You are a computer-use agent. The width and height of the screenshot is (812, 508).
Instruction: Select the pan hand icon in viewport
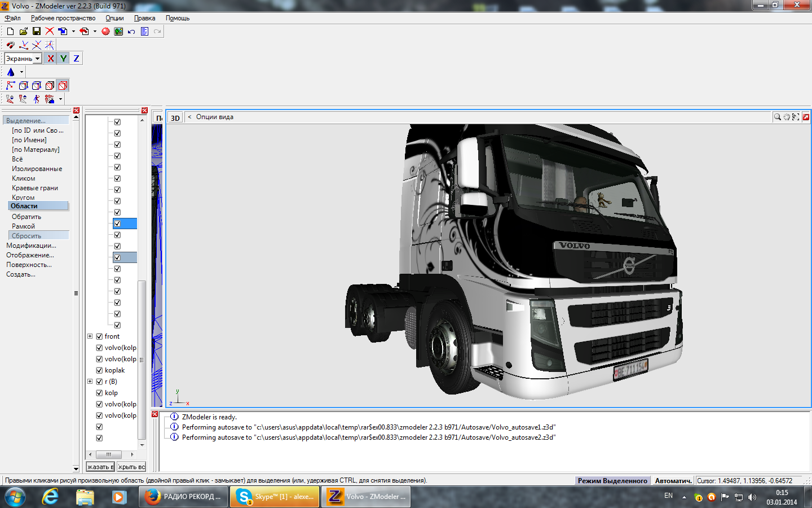coord(787,117)
